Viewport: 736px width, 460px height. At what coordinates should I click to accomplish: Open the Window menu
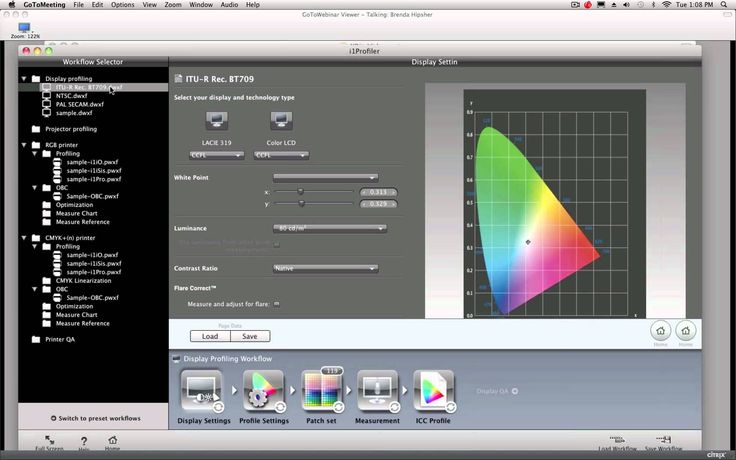201,5
